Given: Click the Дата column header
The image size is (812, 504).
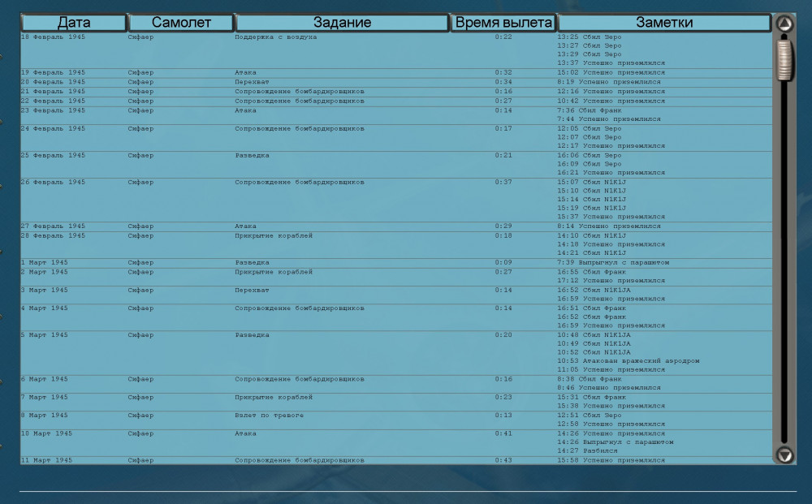Looking at the screenshot, I should (74, 23).
